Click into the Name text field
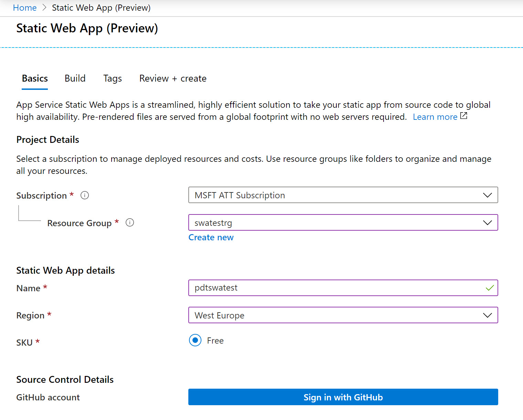 337,288
